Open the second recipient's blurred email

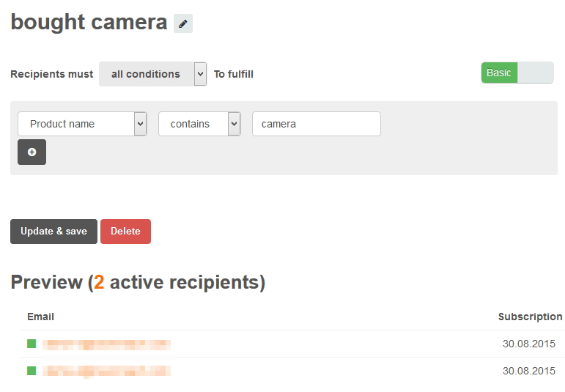tap(106, 371)
